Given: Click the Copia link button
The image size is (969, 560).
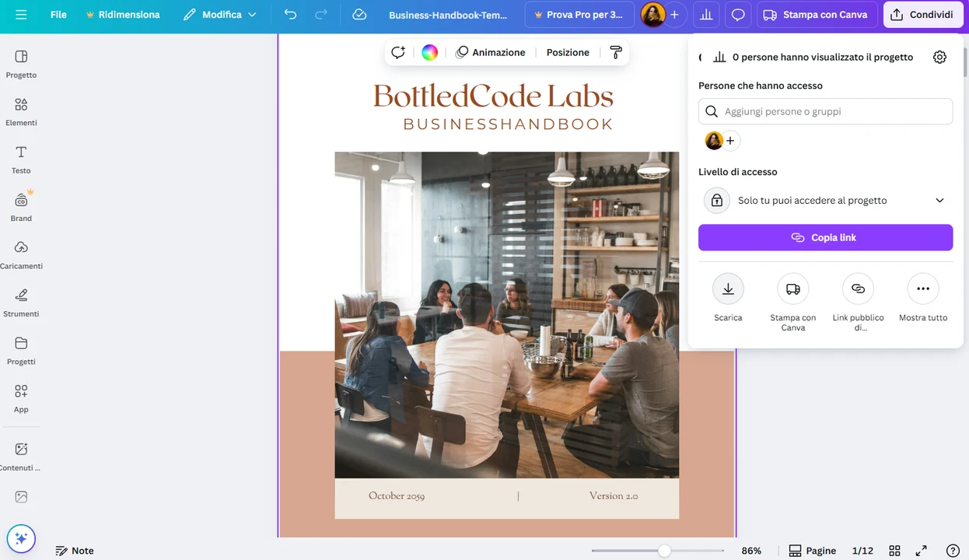Looking at the screenshot, I should (825, 237).
